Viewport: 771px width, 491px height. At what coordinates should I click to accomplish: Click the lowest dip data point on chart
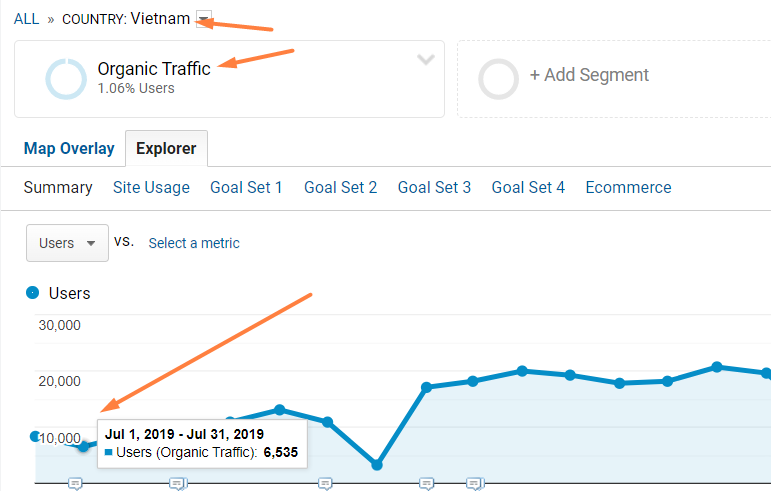click(x=377, y=464)
